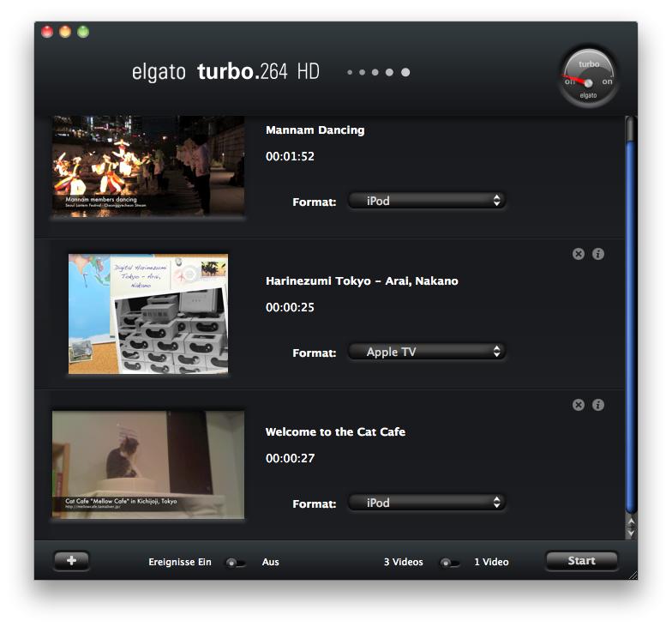Open the Apple TV format dropdown
672x627 pixels.
point(427,352)
